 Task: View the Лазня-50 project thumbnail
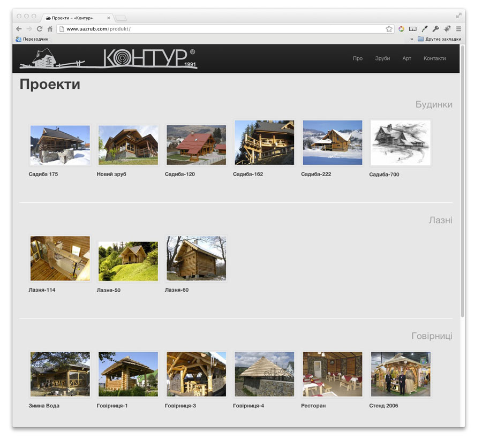point(128,261)
